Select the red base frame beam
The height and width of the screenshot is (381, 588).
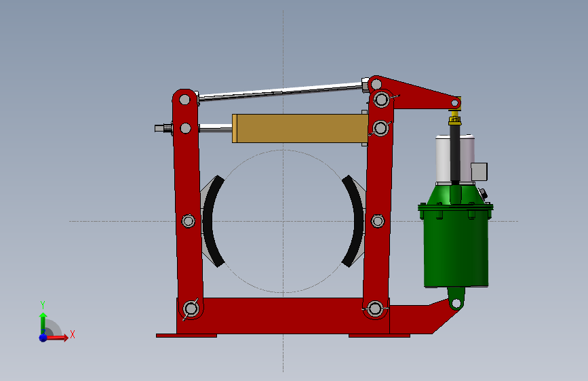coord(283,316)
